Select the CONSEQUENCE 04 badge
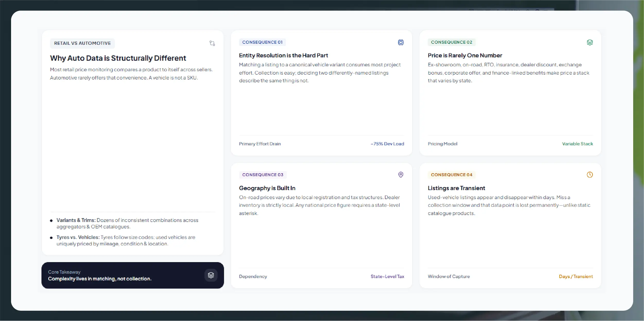Image resolution: width=644 pixels, height=321 pixels. pyautogui.click(x=452, y=175)
